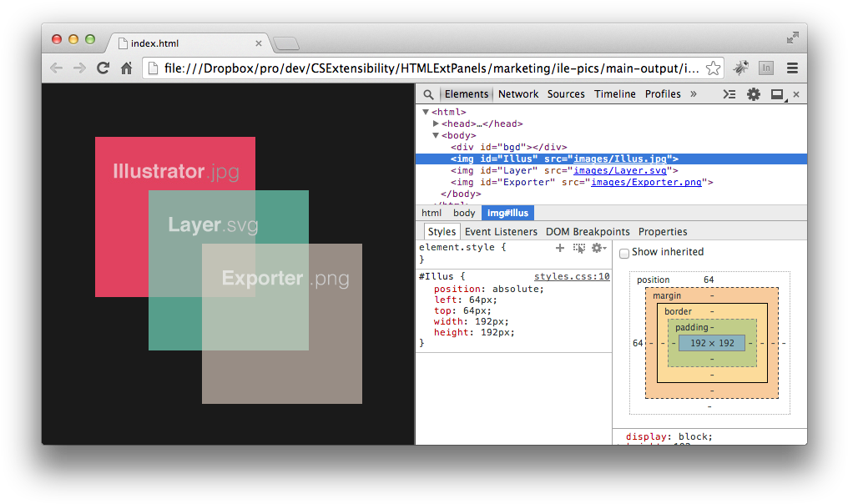Click the dock-to-side DevTools icon

[x=778, y=94]
